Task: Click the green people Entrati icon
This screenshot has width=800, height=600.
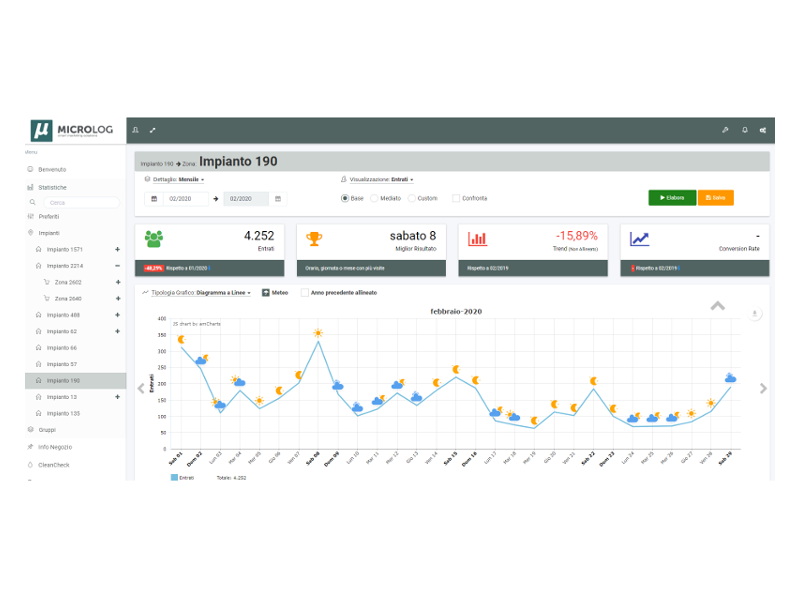Action: (154, 239)
